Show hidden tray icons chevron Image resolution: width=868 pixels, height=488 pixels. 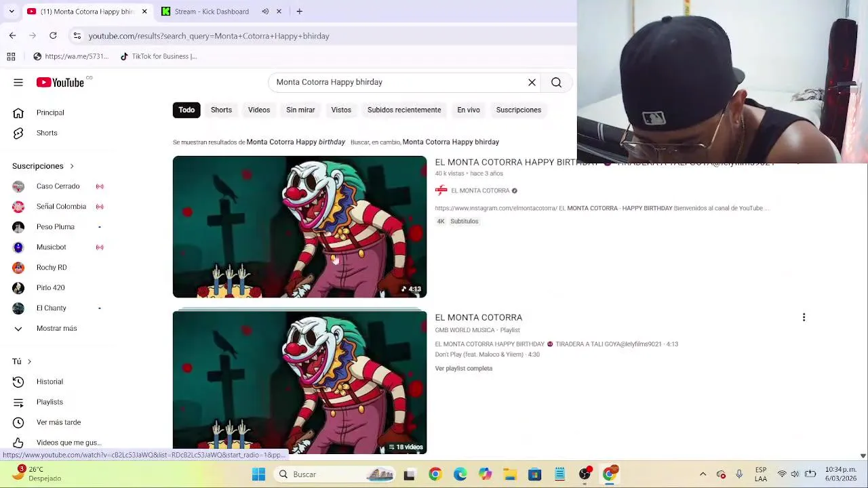pos(703,474)
